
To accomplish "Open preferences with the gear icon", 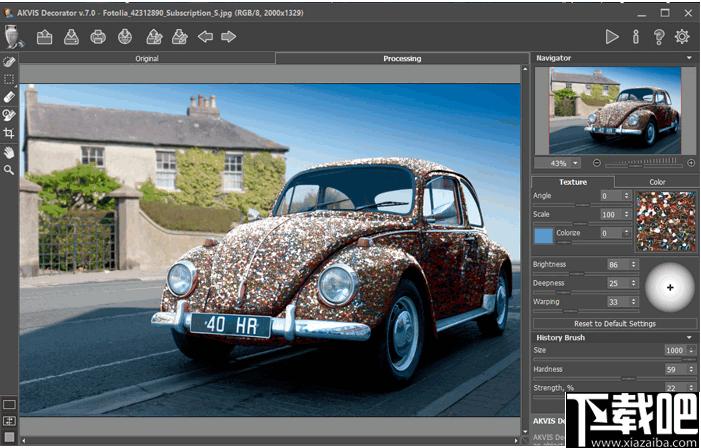I will coord(682,37).
